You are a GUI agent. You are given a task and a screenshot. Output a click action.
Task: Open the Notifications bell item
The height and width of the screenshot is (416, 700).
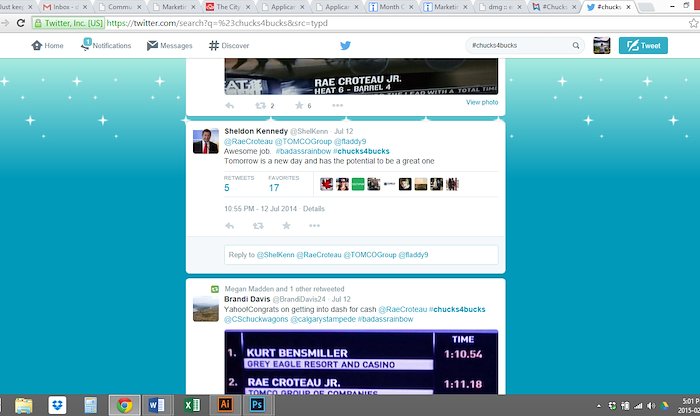(x=106, y=45)
